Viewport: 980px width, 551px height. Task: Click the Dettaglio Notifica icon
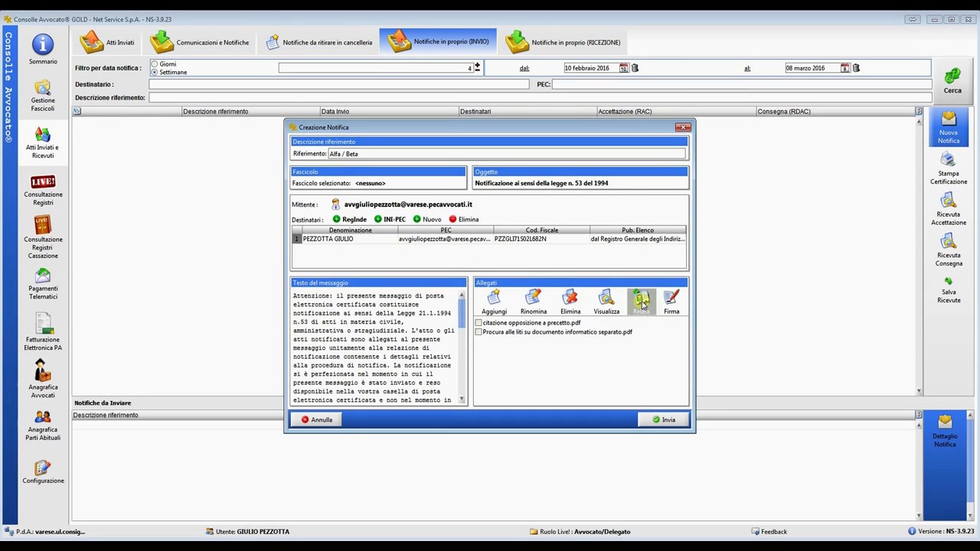pos(945,431)
